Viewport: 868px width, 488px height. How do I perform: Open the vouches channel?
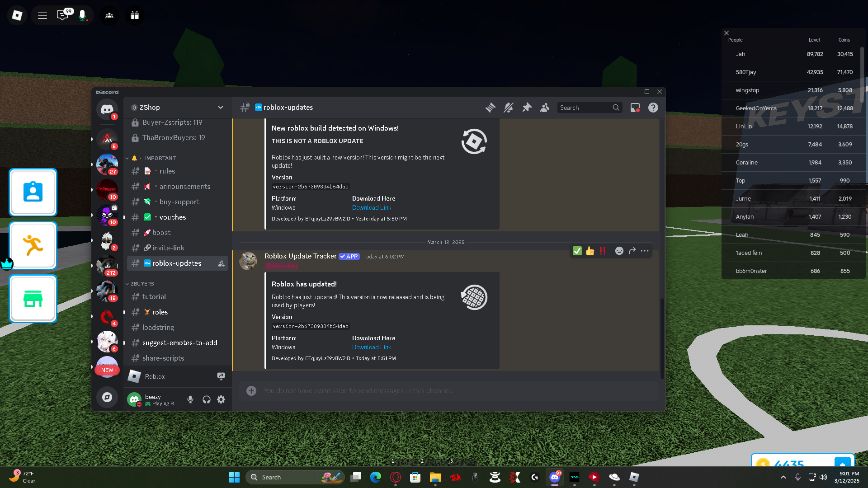(178, 217)
